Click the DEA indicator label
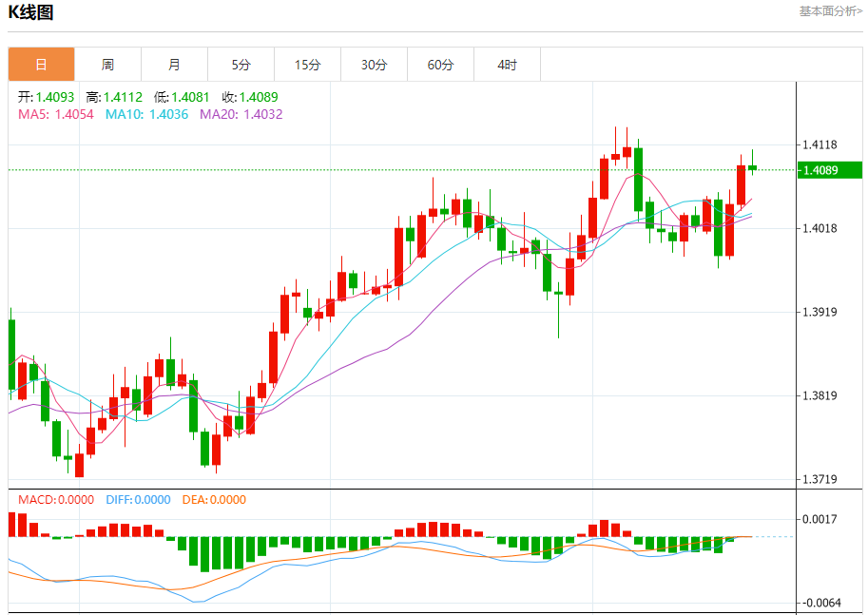 (213, 500)
